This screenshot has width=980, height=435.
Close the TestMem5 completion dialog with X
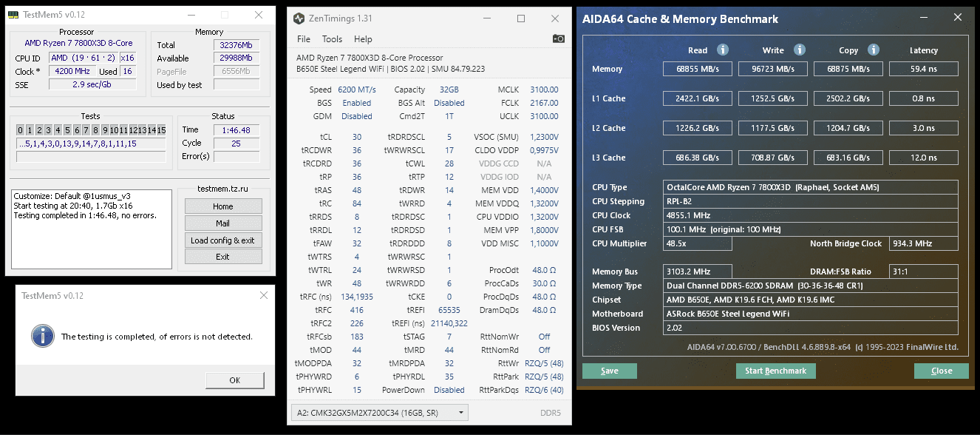point(264,295)
